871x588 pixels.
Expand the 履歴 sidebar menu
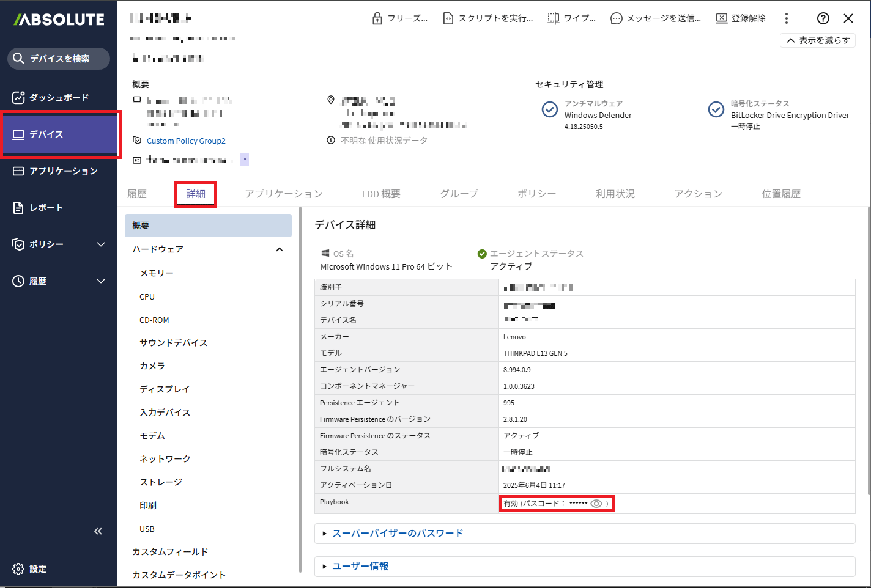click(101, 281)
